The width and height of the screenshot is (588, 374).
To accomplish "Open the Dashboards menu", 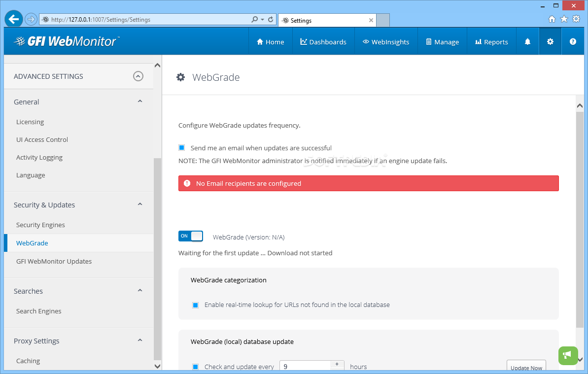I will [x=323, y=42].
